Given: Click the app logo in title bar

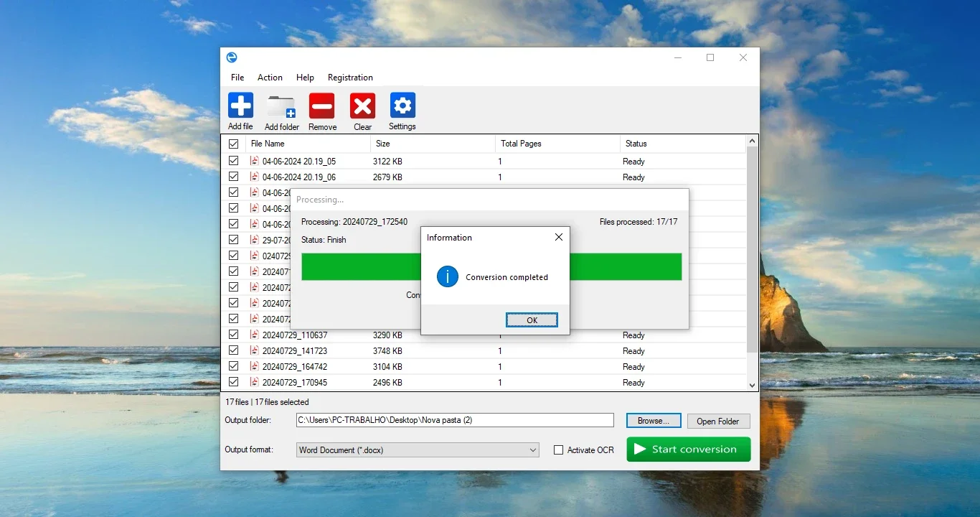Looking at the screenshot, I should click(x=232, y=57).
